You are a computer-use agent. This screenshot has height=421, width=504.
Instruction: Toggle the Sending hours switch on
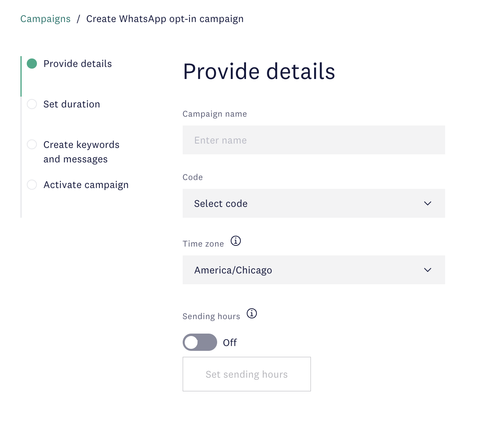tap(200, 342)
